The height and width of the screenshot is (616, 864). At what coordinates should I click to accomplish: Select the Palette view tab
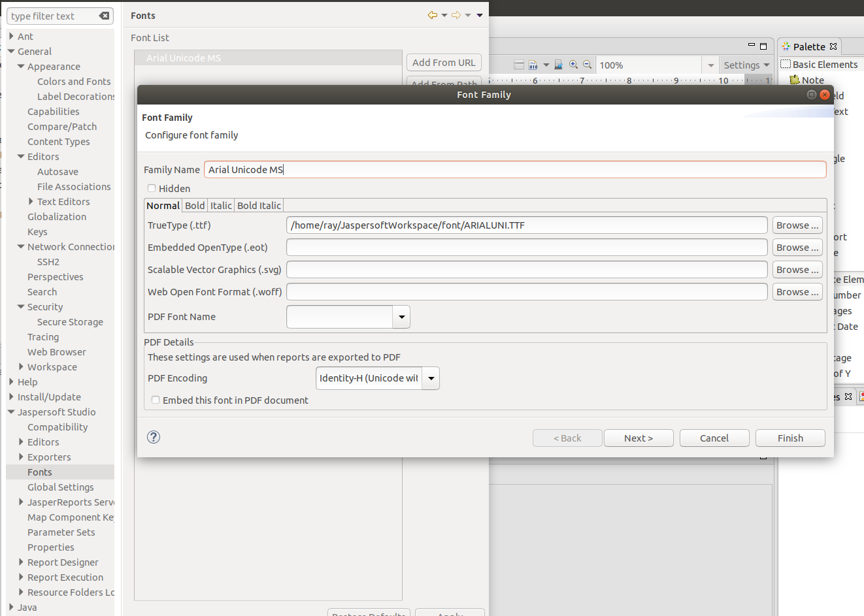click(x=809, y=46)
